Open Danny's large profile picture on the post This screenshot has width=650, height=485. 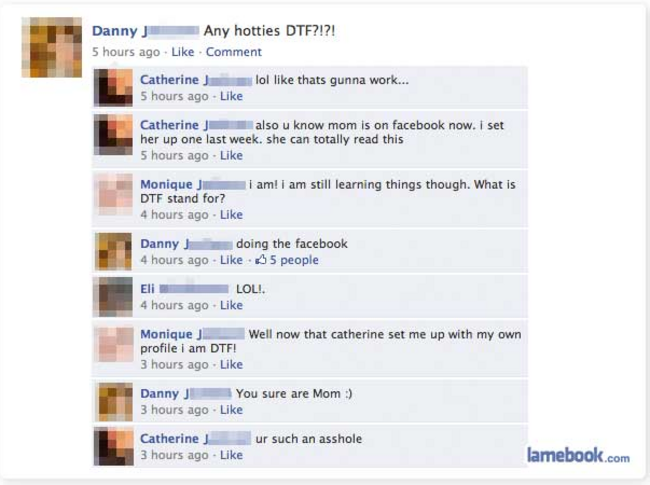point(52,47)
